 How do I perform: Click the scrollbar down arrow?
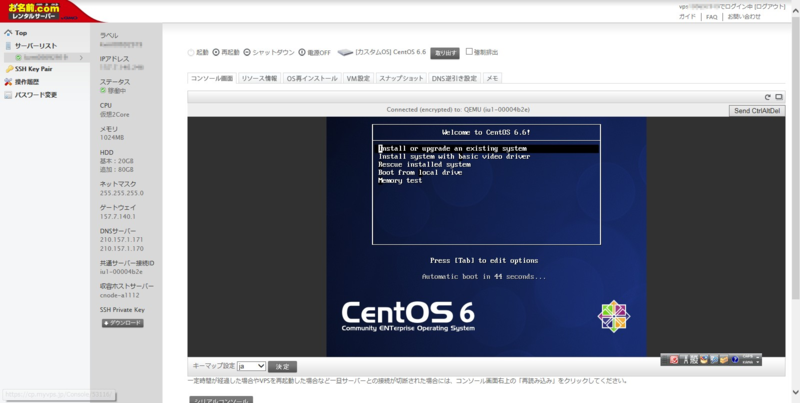pyautogui.click(x=795, y=392)
